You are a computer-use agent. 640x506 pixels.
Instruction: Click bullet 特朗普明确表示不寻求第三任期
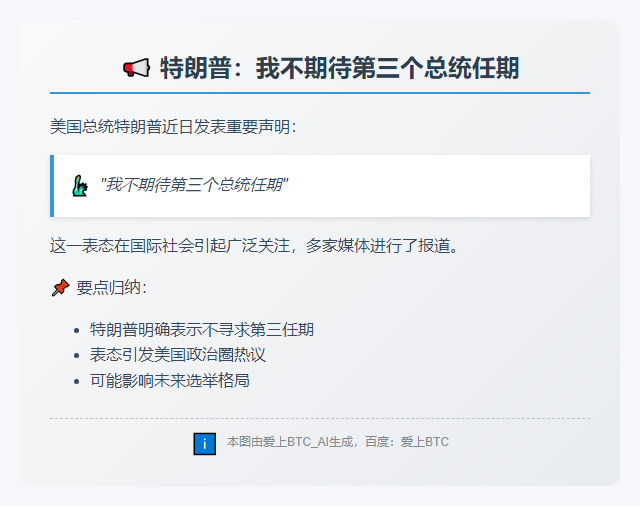click(x=202, y=329)
